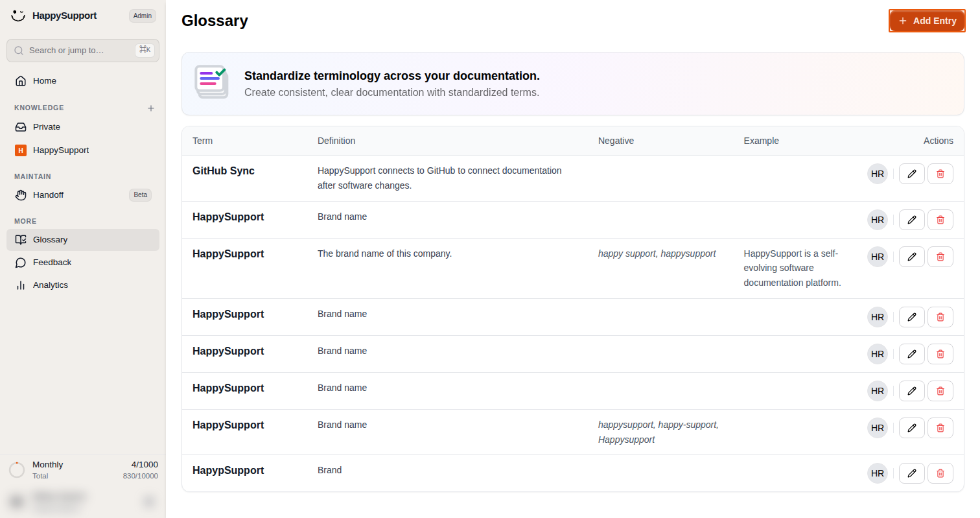The width and height of the screenshot is (980, 518).
Task: Click the 'Standardize terminology' banner heading
Action: pyautogui.click(x=392, y=76)
